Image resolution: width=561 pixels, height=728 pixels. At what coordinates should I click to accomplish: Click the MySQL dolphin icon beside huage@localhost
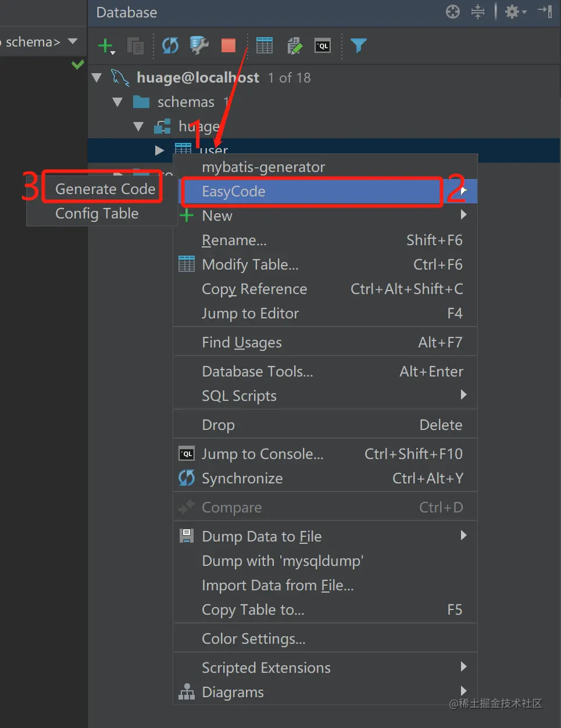(x=120, y=78)
